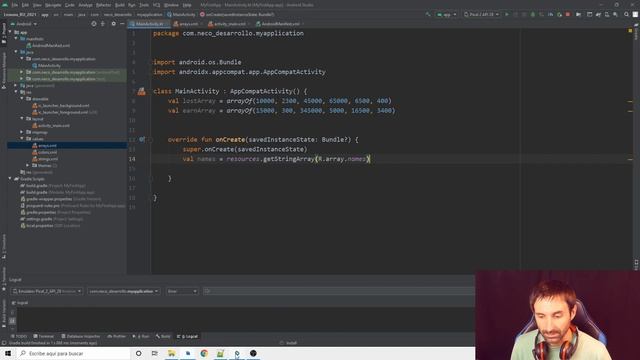Click the project pane locate target icon
The height and width of the screenshot is (360, 640).
(94, 24)
